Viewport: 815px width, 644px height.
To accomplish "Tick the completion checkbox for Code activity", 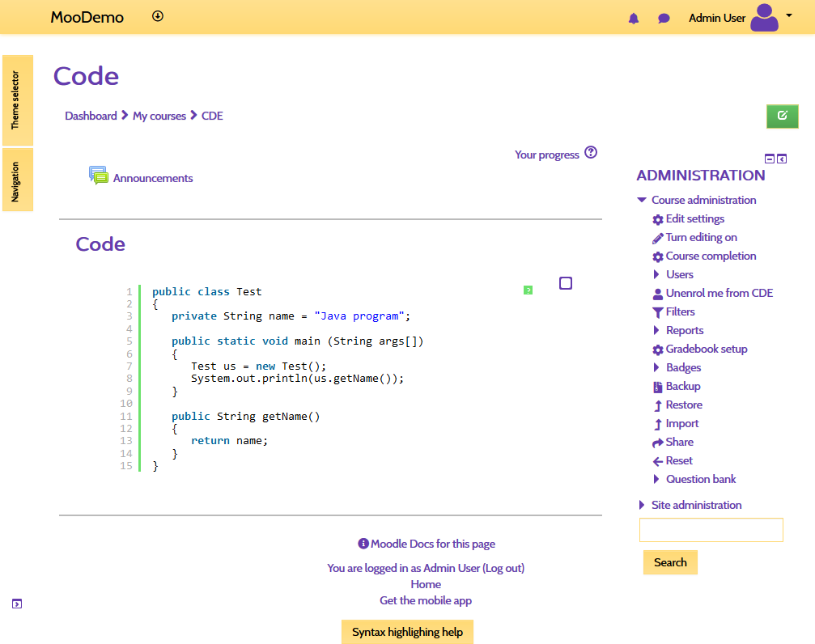I will [x=566, y=283].
